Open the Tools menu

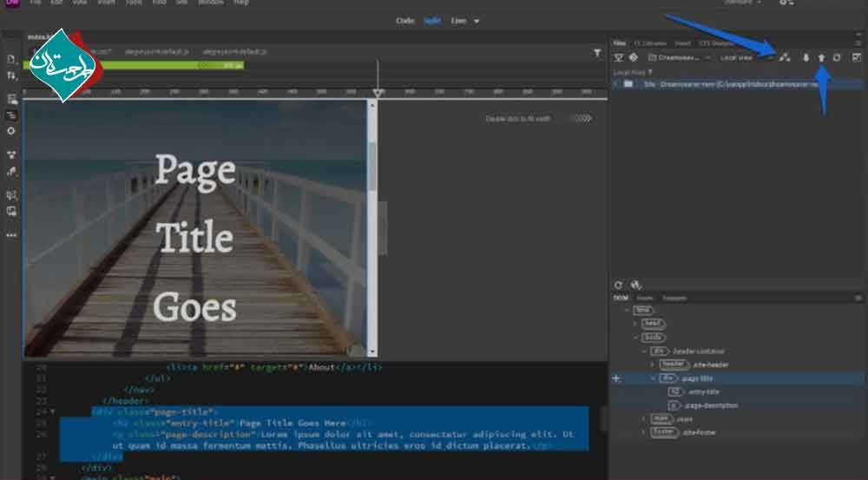tap(134, 3)
